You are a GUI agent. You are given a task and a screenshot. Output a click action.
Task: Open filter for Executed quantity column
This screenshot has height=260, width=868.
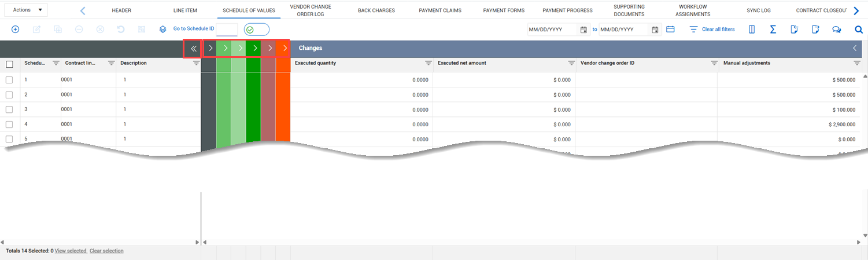click(x=429, y=63)
